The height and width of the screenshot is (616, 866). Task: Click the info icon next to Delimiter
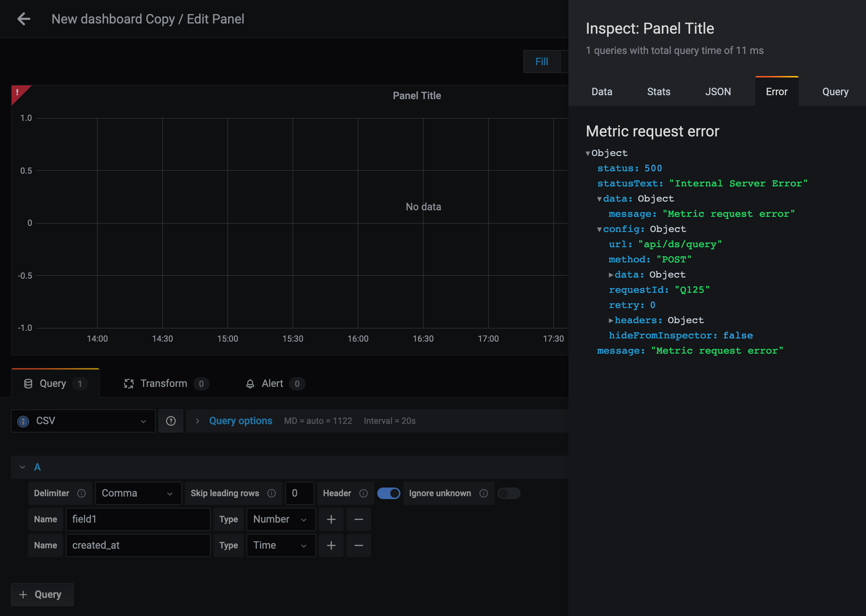[81, 493]
